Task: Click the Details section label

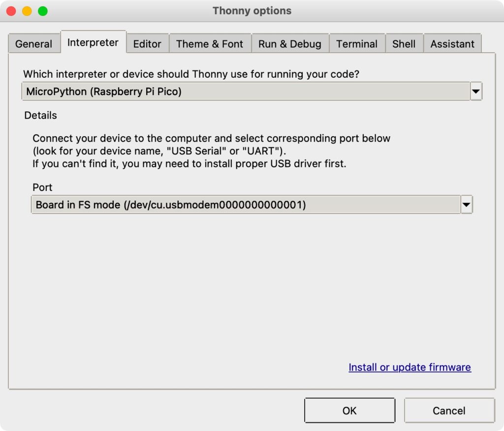Action: click(41, 115)
